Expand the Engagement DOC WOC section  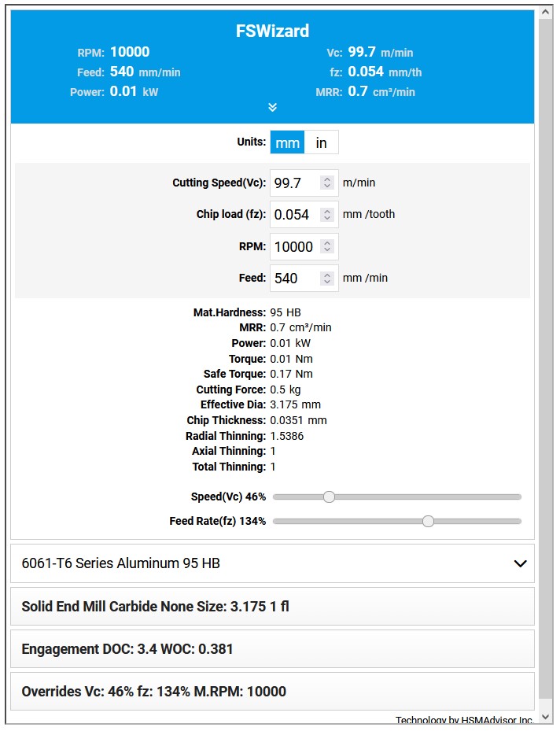pos(273,649)
